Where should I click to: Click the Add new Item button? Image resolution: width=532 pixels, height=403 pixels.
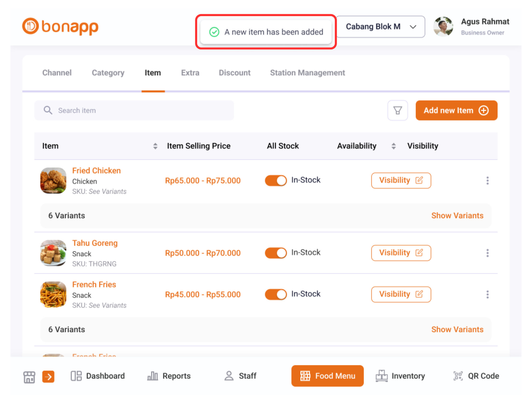click(456, 110)
